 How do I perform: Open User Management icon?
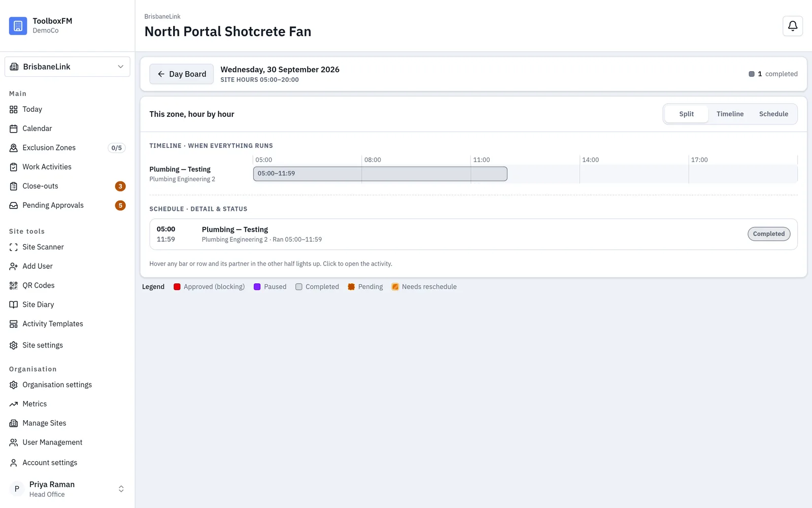pos(14,442)
